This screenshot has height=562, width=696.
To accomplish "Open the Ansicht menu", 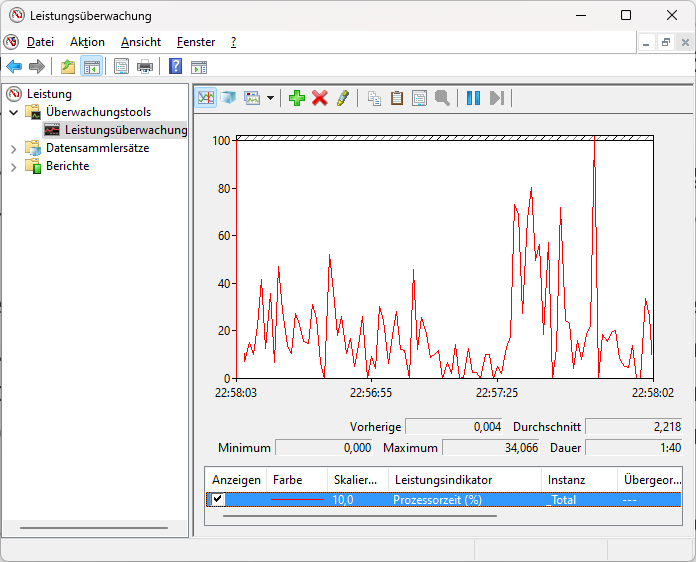I will point(141,42).
